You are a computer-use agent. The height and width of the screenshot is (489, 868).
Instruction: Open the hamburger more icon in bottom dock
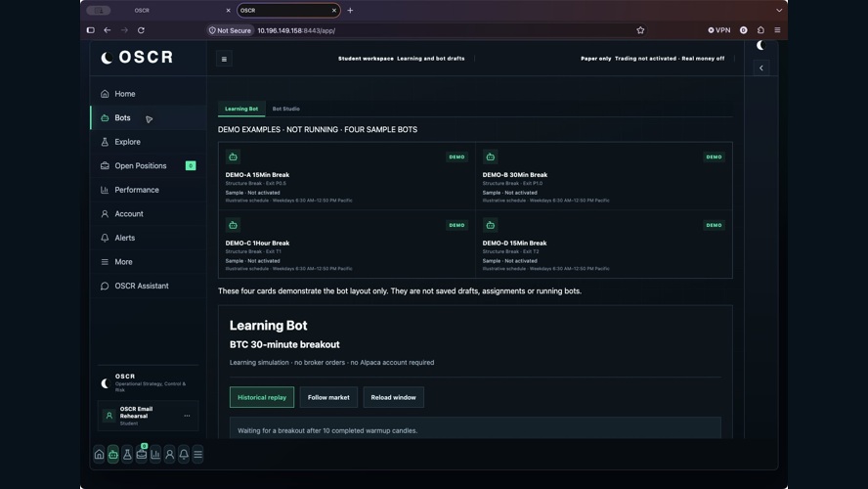click(197, 454)
